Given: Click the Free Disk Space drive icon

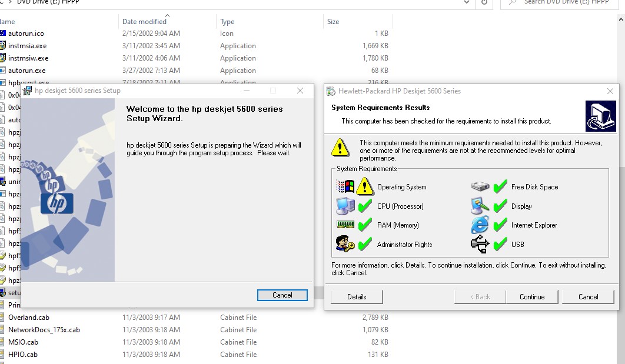Looking at the screenshot, I should tap(480, 186).
